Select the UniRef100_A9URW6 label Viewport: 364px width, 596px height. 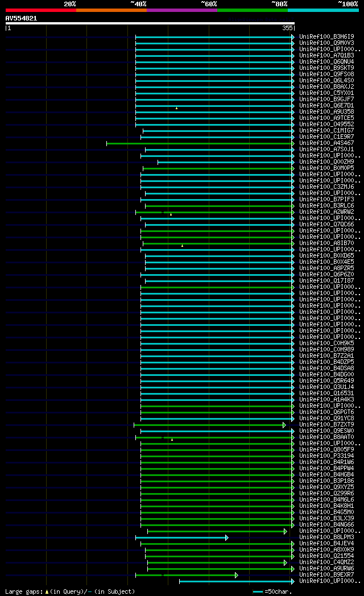(x=326, y=569)
